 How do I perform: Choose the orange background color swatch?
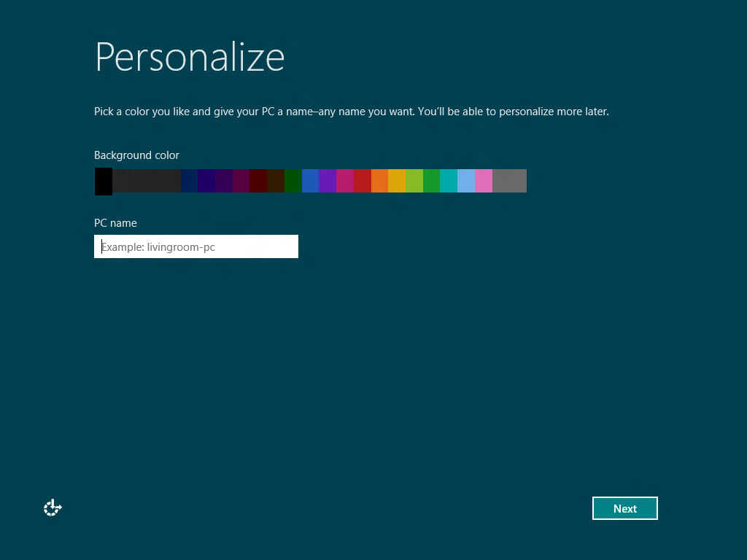coord(379,181)
